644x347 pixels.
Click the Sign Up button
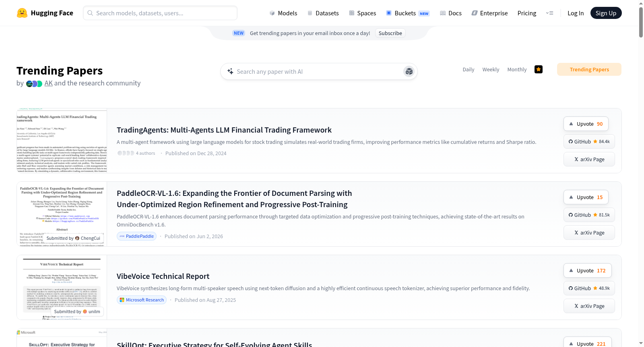click(606, 13)
